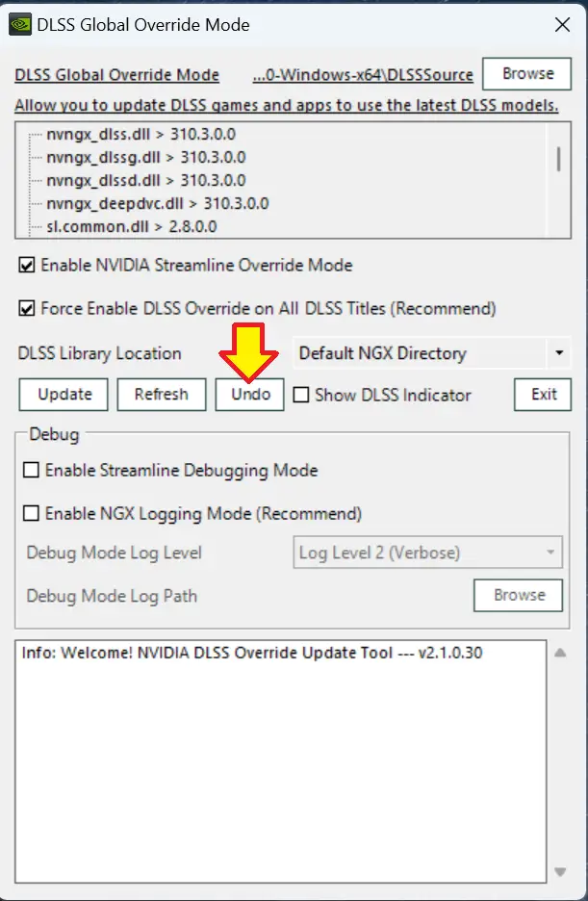The image size is (588, 901).
Task: Click the DLL list scrollbar
Action: point(558,160)
